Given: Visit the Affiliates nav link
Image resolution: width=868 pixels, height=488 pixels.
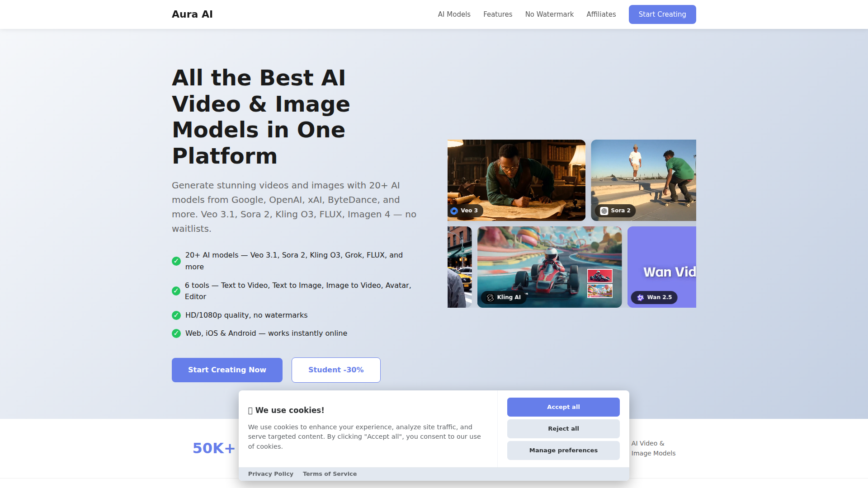Looking at the screenshot, I should 601,14.
